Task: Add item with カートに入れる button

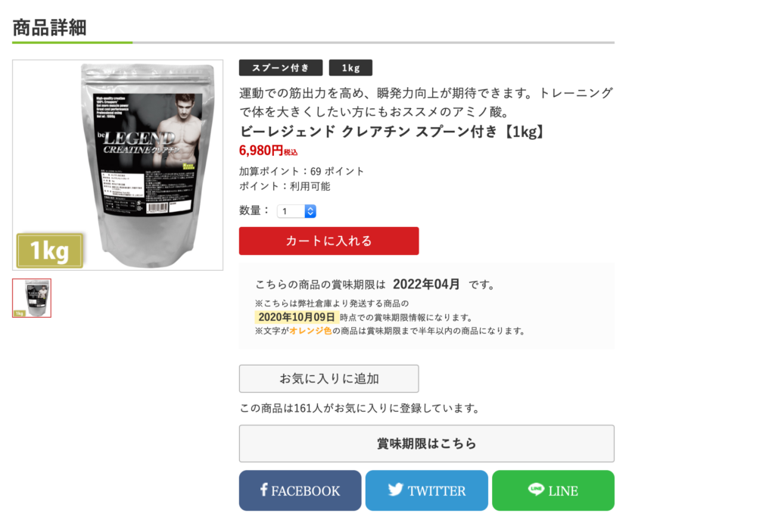Action: click(328, 241)
